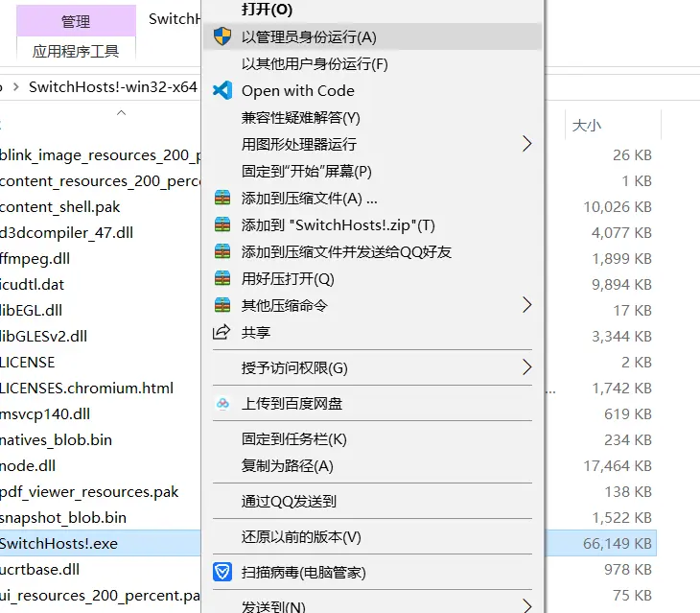Click the 17,464 KB size value

[x=618, y=465]
